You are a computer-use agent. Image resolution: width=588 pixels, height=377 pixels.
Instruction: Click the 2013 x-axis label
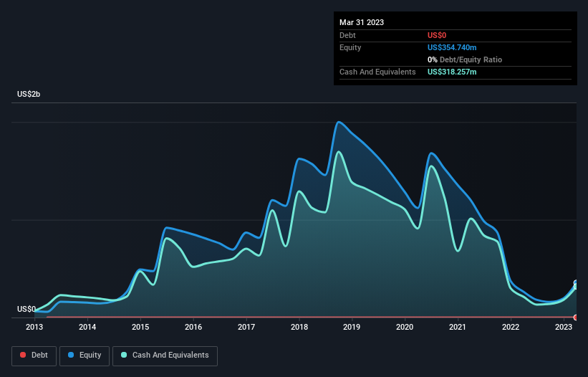[34, 327]
